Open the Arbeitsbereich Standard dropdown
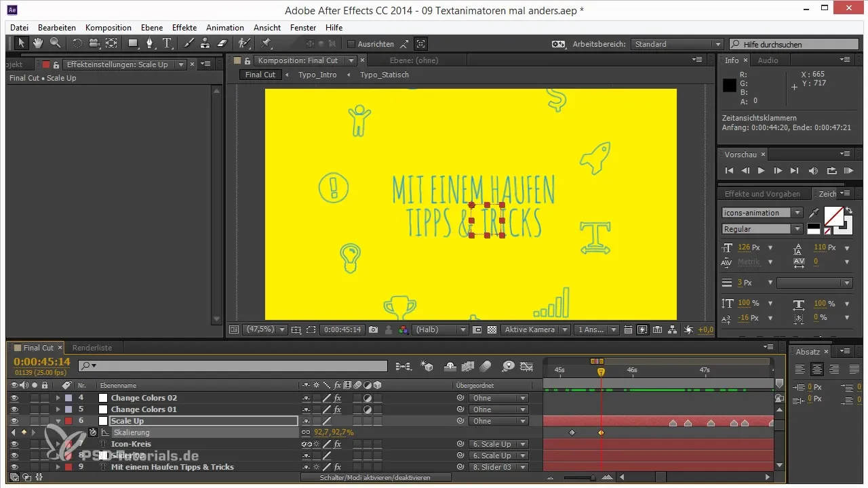The image size is (868, 488). (x=677, y=44)
